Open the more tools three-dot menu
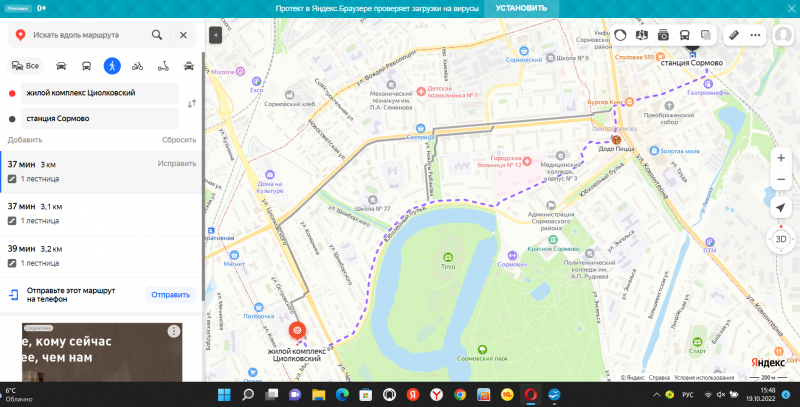The image size is (800, 407). point(755,35)
